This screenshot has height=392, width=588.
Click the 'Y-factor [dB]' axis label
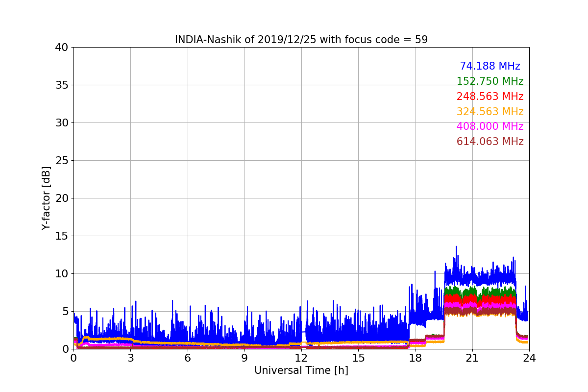[x=46, y=198]
